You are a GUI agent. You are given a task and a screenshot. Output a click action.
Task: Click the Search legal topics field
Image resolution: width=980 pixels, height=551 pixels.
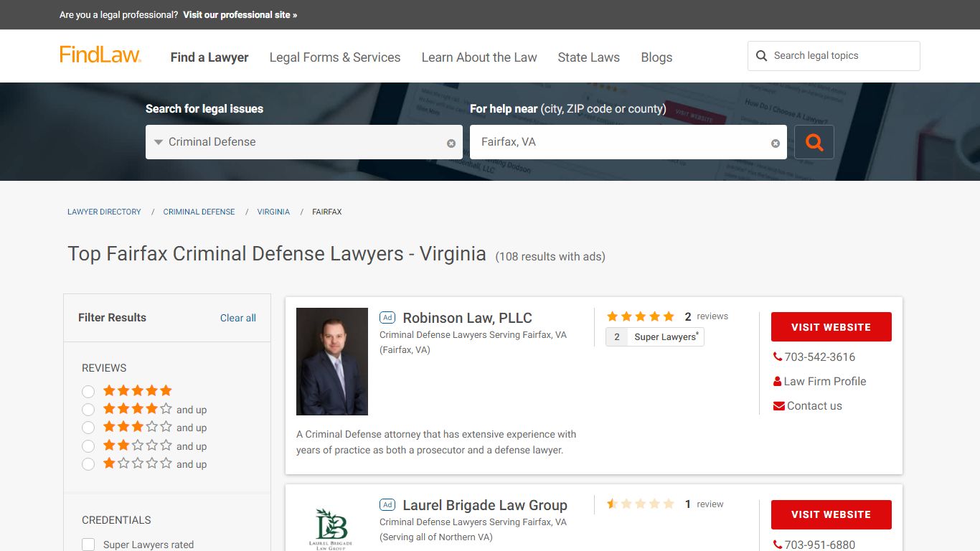(834, 56)
